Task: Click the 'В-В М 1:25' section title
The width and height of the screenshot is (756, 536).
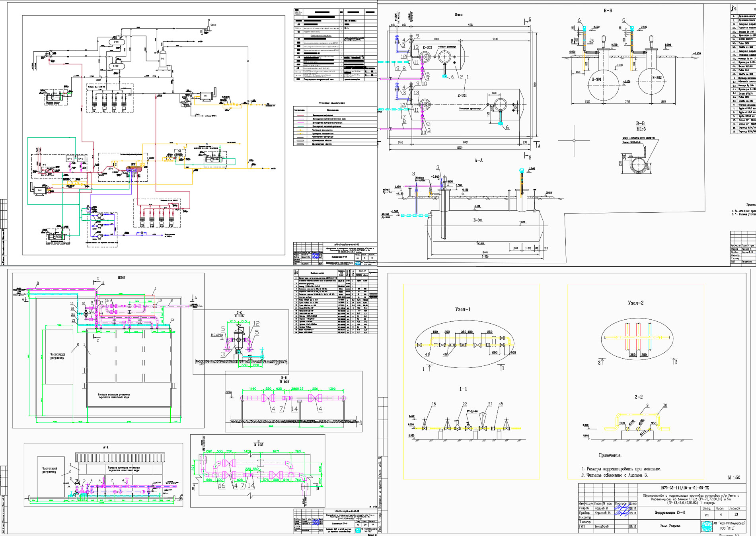Action: [x=284, y=379]
